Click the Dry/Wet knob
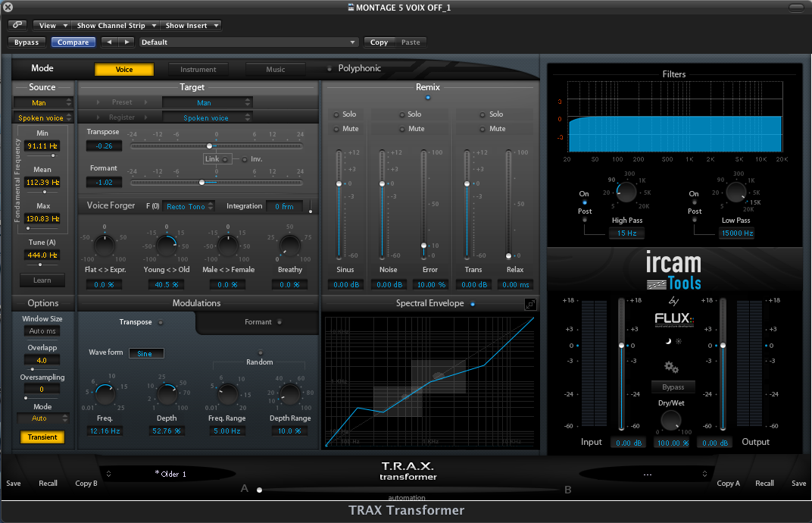The width and height of the screenshot is (812, 523). (671, 421)
